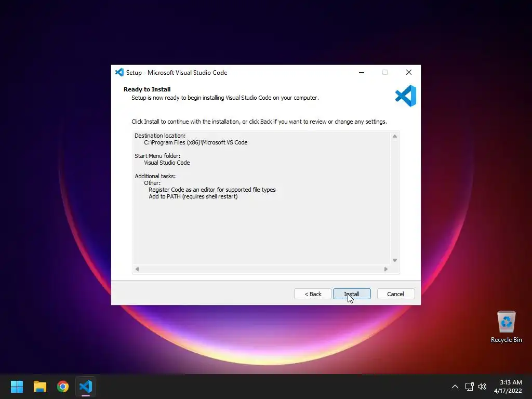This screenshot has width=532, height=399.
Task: Click the summary box scroll right arrow
Action: click(x=386, y=269)
